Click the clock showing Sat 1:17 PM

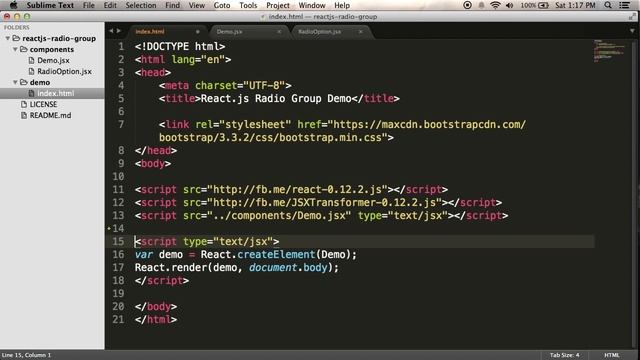click(575, 5)
